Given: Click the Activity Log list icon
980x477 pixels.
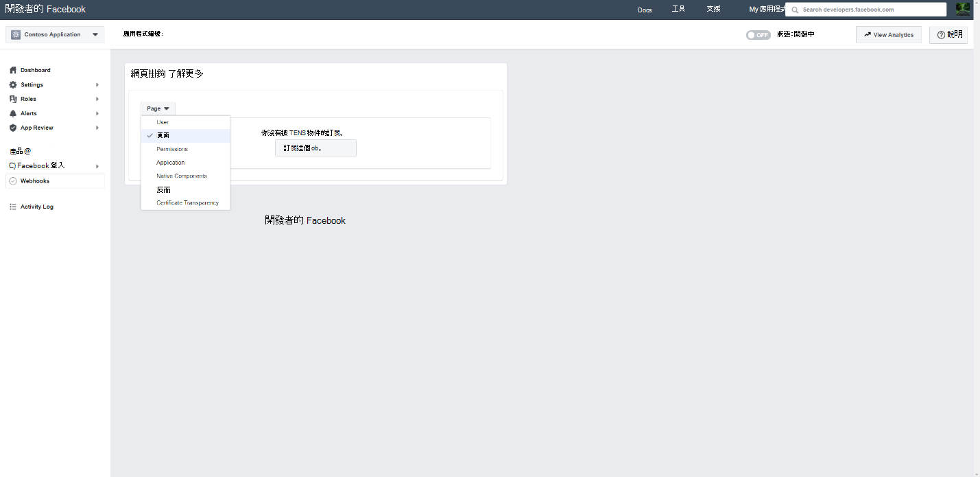Looking at the screenshot, I should tap(13, 207).
